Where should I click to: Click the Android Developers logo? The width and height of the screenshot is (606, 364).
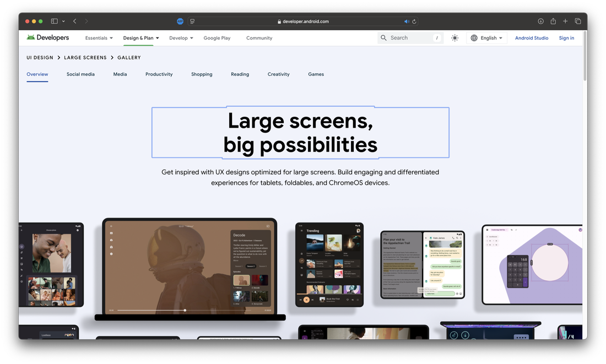[x=47, y=37]
